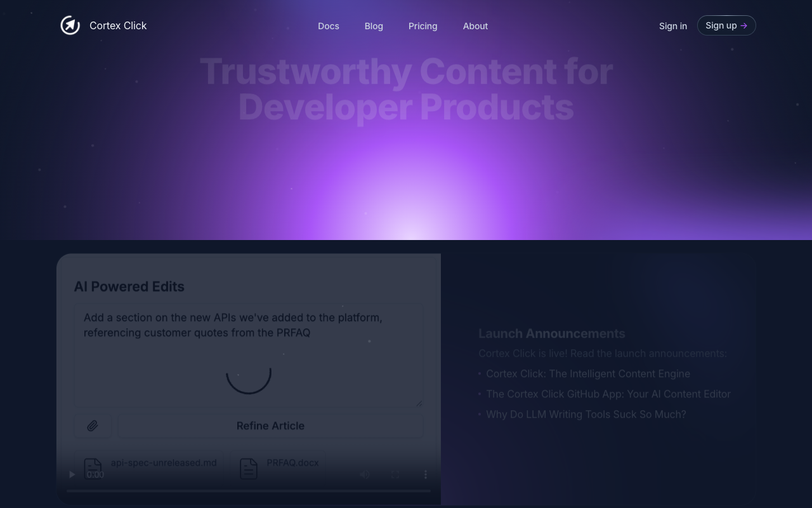This screenshot has width=812, height=508.
Task: Click the Refine Article button
Action: tap(270, 425)
